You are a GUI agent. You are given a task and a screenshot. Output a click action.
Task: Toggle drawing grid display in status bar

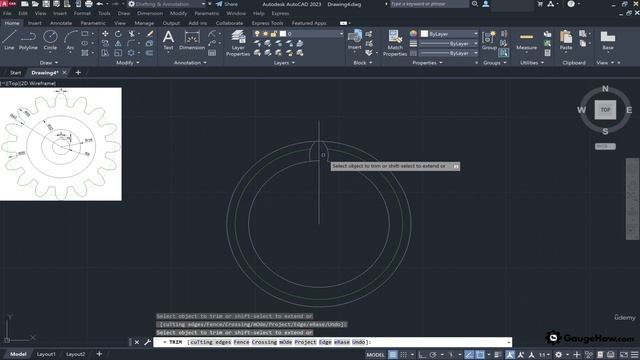point(393,355)
